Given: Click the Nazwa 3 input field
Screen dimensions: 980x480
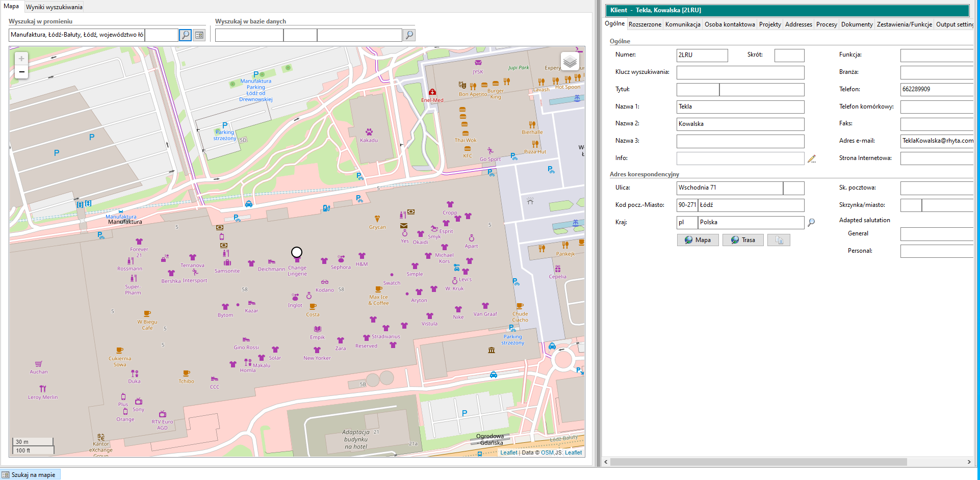Looking at the screenshot, I should (740, 141).
